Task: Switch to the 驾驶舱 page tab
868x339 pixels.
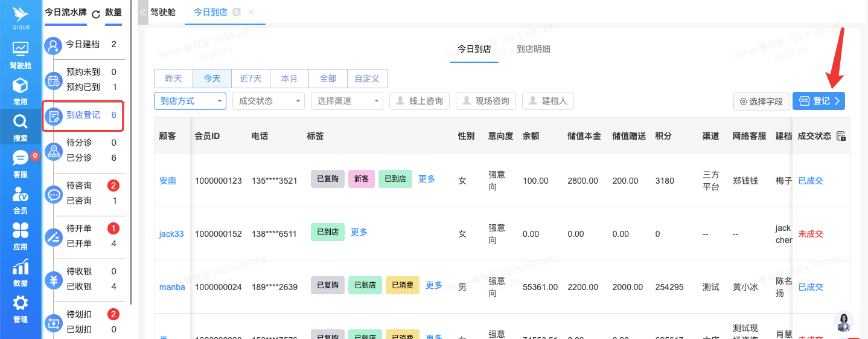Action: coord(162,12)
